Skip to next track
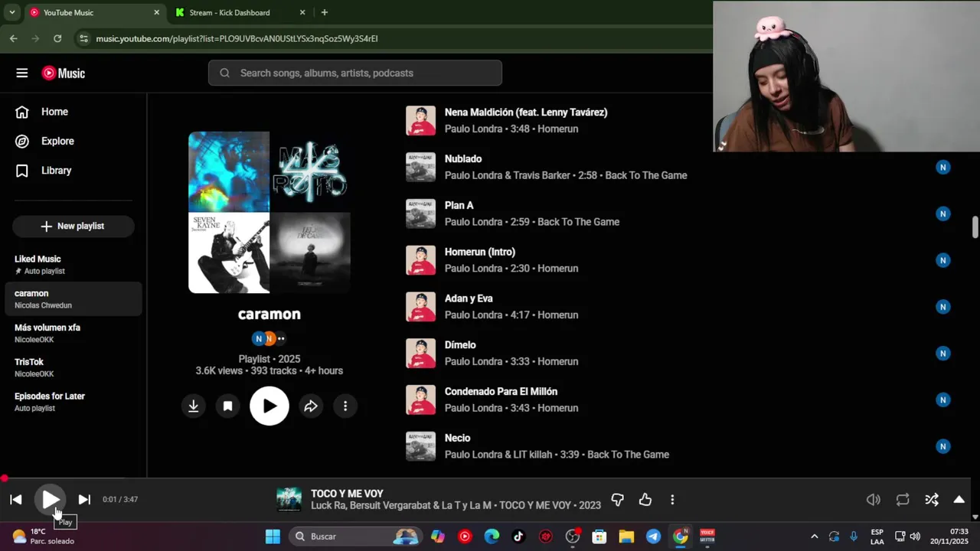This screenshot has height=551, width=980. [84, 500]
